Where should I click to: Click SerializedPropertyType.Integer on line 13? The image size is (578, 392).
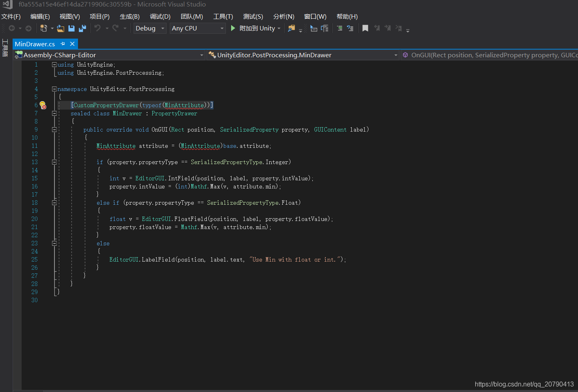tap(240, 162)
